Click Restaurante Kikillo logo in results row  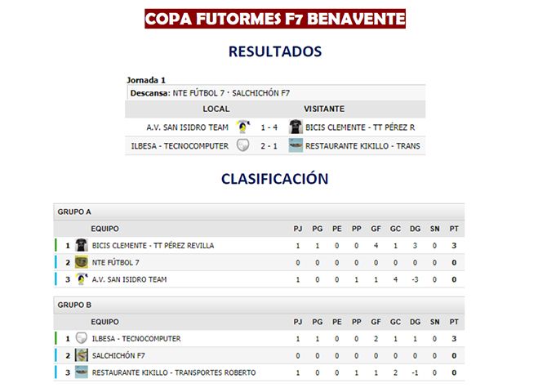[296, 145]
